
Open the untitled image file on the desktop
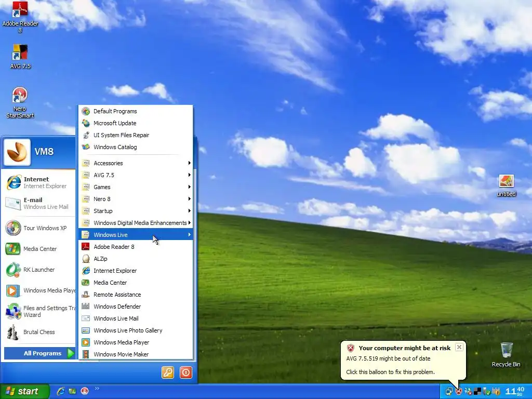tap(506, 185)
